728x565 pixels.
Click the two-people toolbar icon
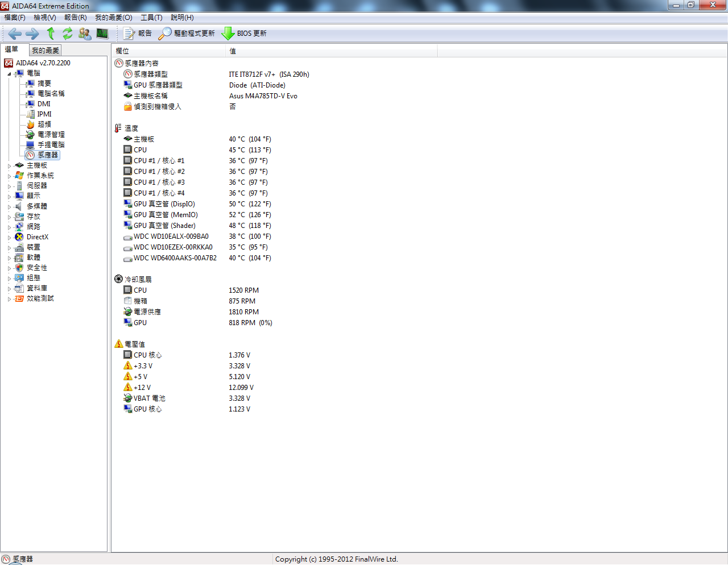(x=85, y=34)
